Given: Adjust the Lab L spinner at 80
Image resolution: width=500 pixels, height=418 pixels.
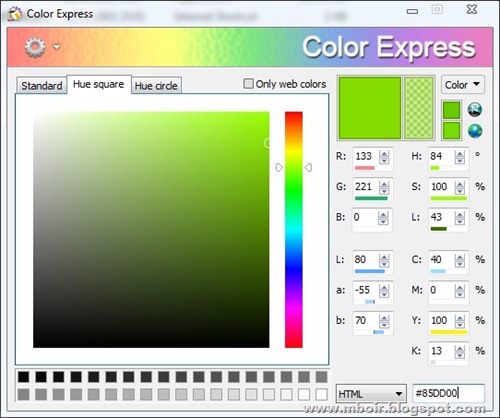Looking at the screenshot, I should point(384,260).
